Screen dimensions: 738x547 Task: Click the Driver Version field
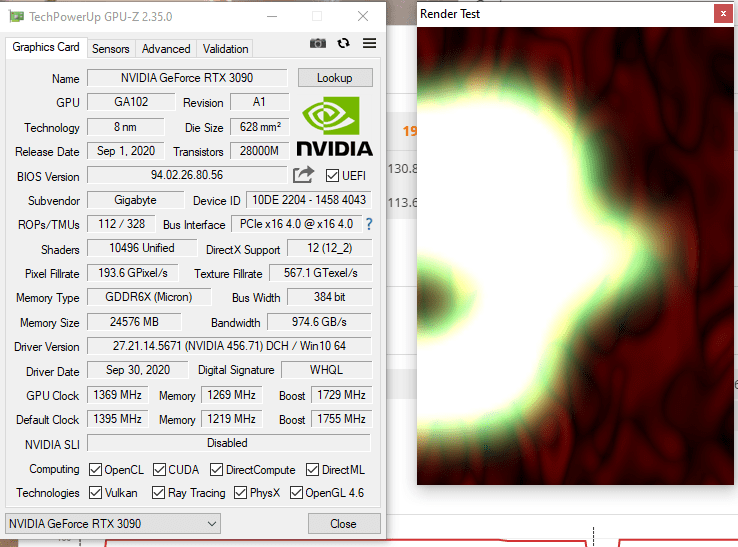(229, 346)
